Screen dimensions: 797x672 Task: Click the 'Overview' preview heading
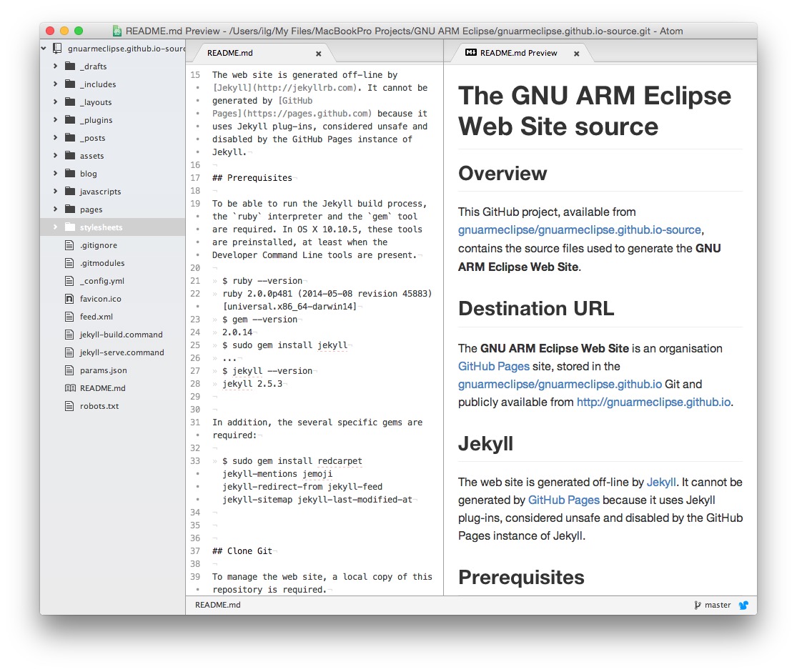pyautogui.click(x=503, y=173)
